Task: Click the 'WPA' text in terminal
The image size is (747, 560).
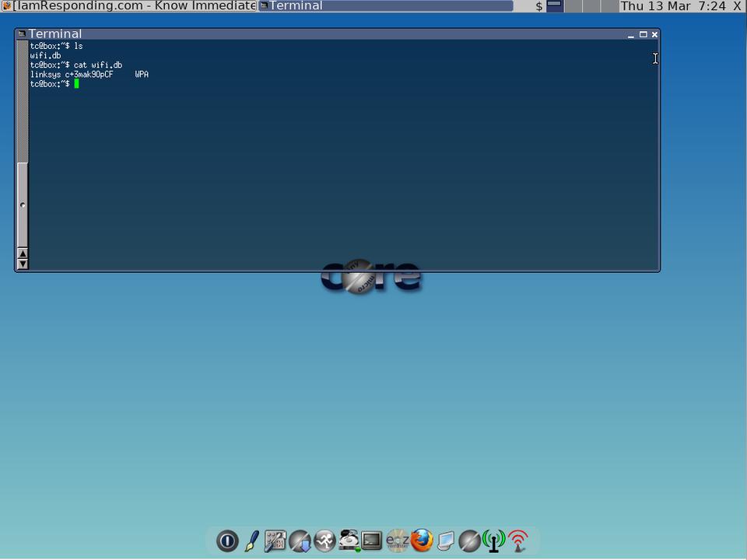Action: 142,75
